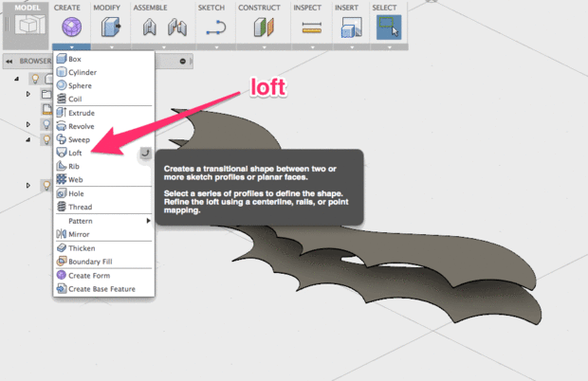
Task: Collapse the fifth browser tree row
Action: click(28, 139)
